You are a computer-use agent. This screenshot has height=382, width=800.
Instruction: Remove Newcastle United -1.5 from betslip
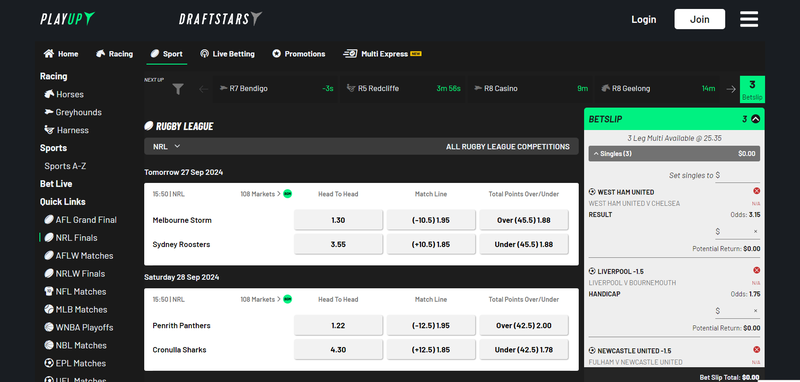coord(756,350)
